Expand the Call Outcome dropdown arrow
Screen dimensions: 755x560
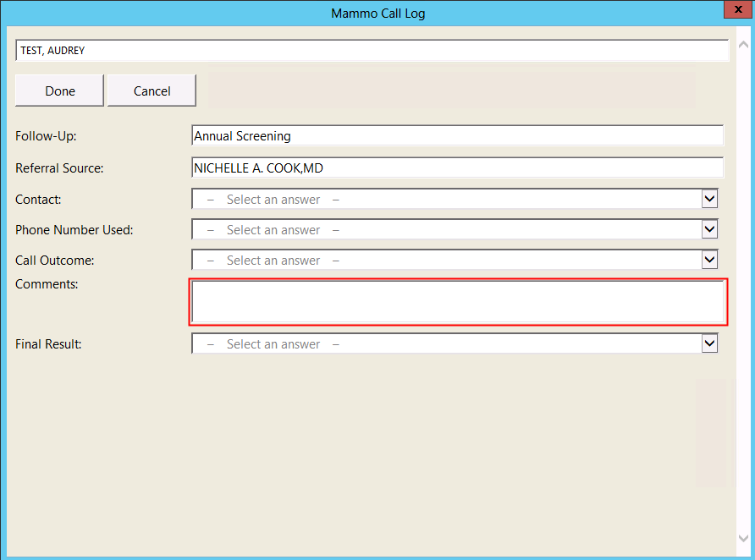tap(709, 260)
